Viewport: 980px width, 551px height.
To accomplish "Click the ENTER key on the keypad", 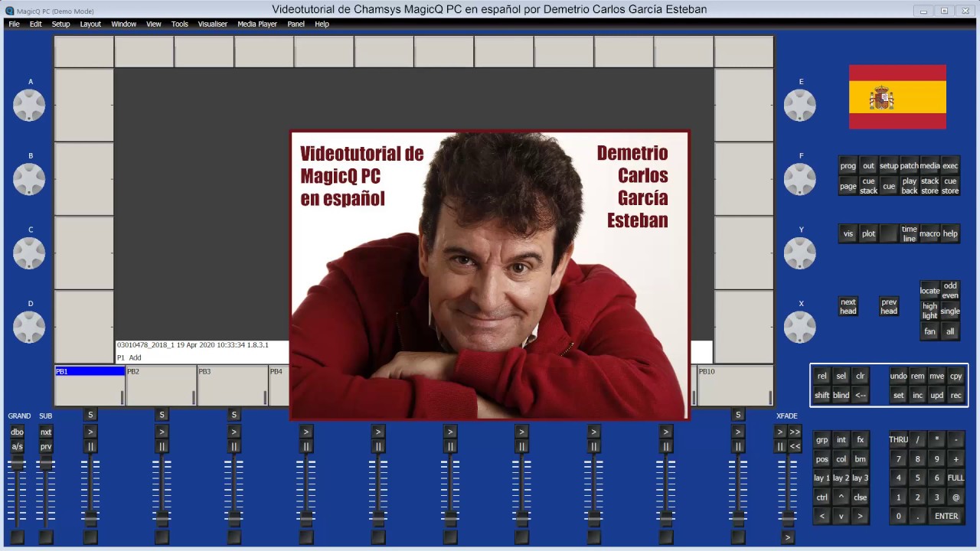I will 946,517.
